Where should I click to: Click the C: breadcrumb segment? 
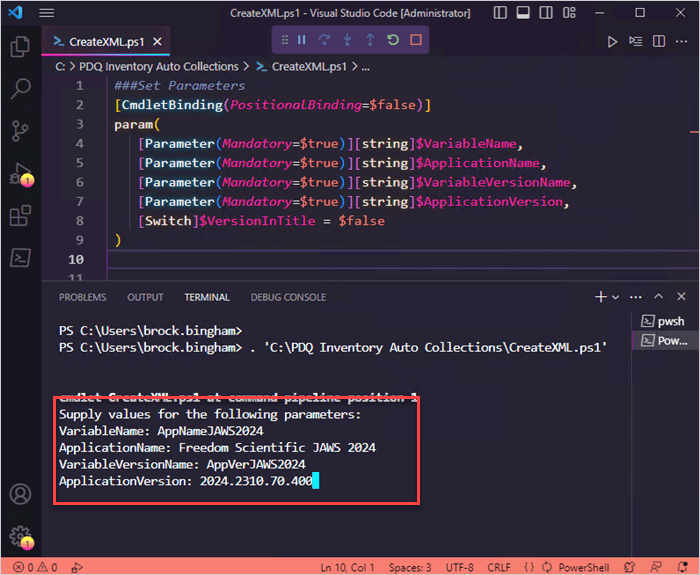[60, 67]
